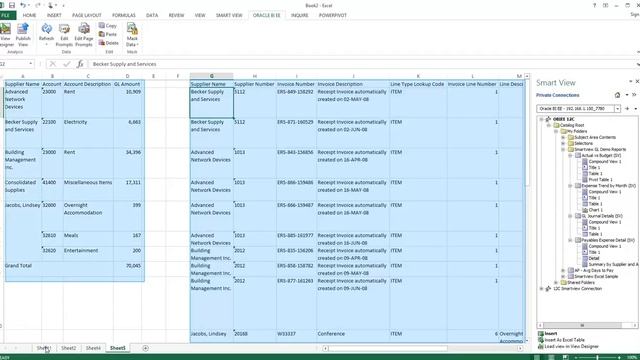
Task: Open the INQUIRE ribbon tab
Action: [x=300, y=15]
